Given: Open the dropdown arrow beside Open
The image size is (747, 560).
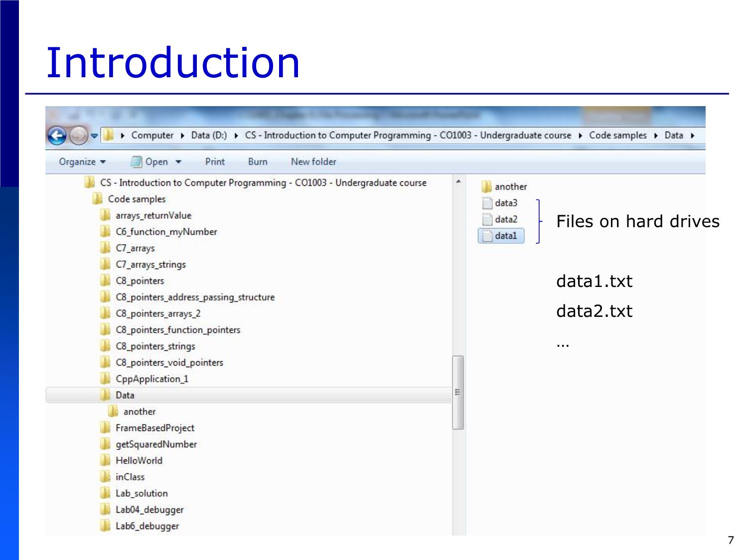Looking at the screenshot, I should pos(178,162).
